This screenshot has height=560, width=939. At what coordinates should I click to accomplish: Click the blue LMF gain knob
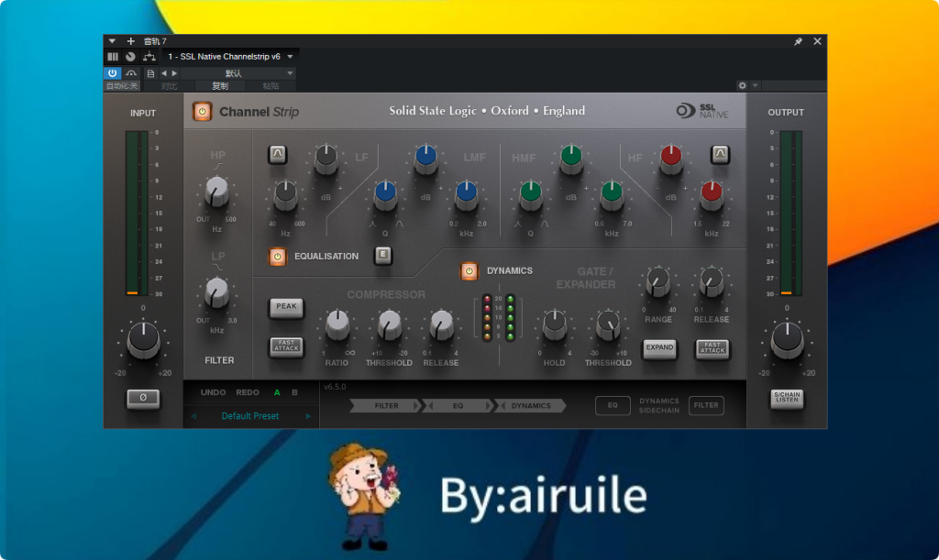coord(425,159)
